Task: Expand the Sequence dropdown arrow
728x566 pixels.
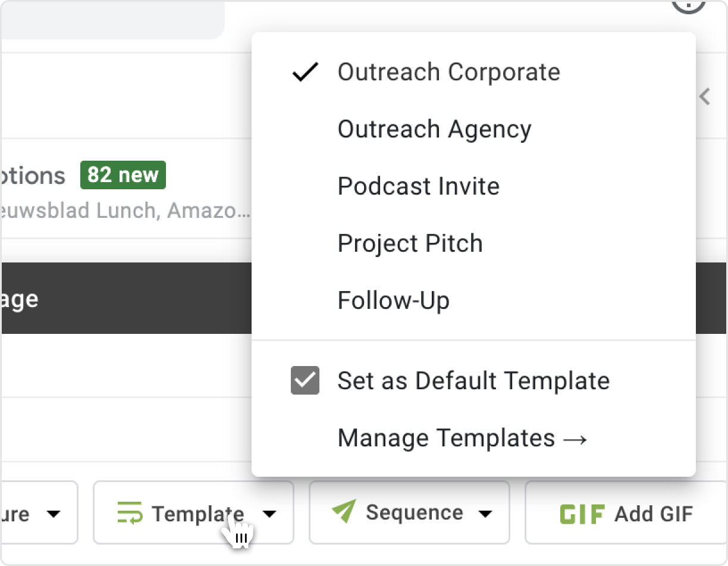Action: coord(486,514)
